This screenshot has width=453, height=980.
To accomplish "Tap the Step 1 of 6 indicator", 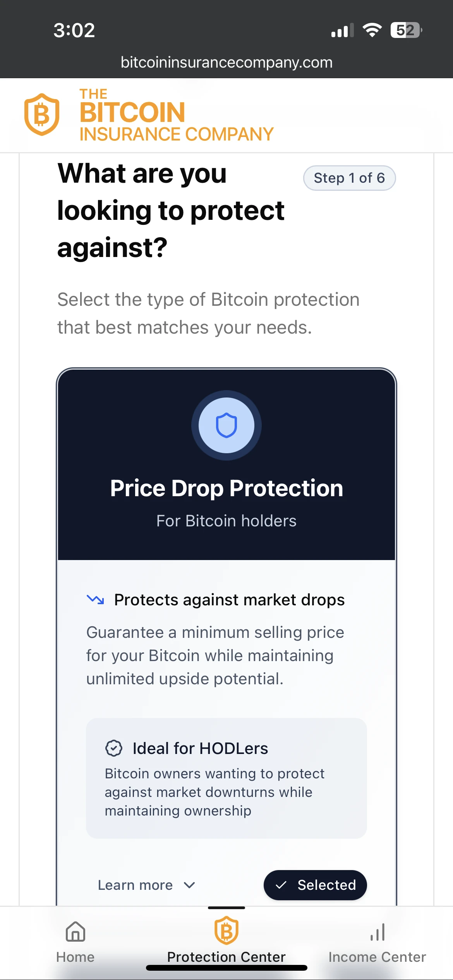I will (x=349, y=178).
